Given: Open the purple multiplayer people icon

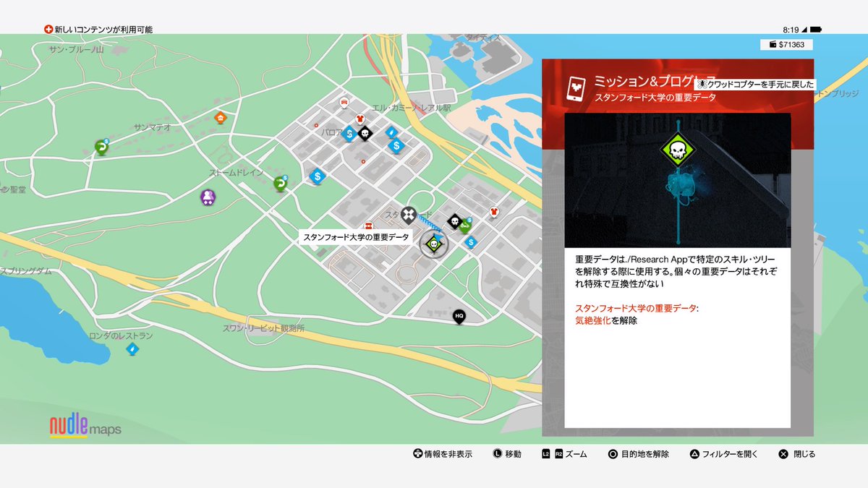Looking at the screenshot, I should (x=208, y=197).
